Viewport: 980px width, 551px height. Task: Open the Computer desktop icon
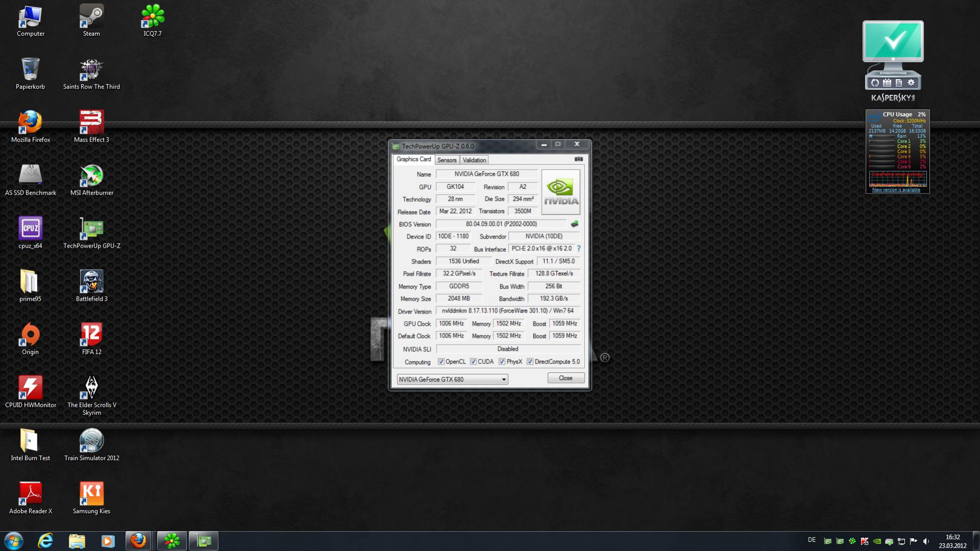click(30, 21)
